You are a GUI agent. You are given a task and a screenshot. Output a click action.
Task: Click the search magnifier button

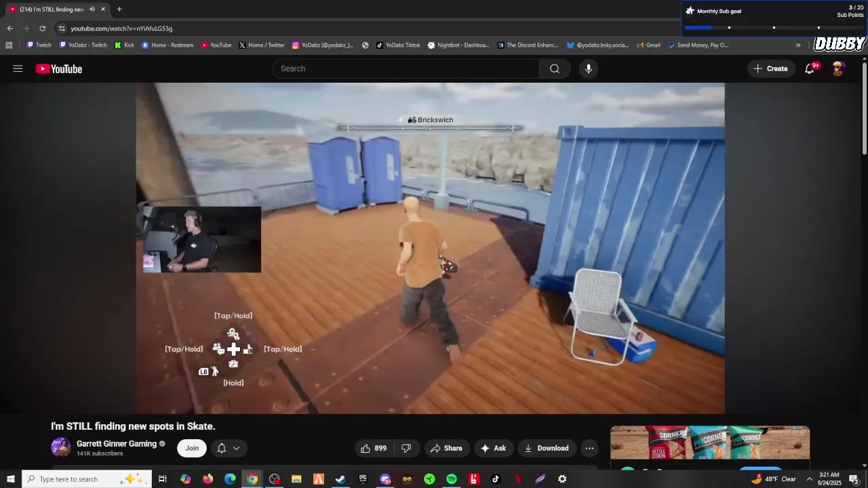pos(555,68)
